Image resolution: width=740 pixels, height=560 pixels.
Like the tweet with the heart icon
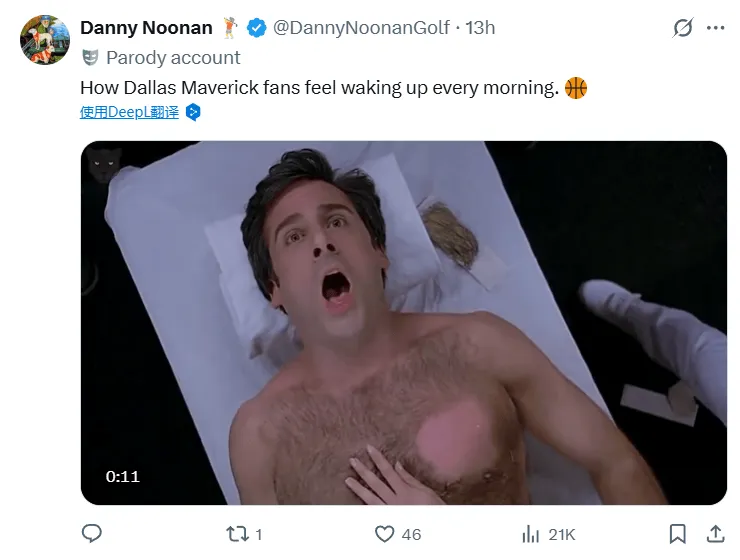[x=384, y=534]
